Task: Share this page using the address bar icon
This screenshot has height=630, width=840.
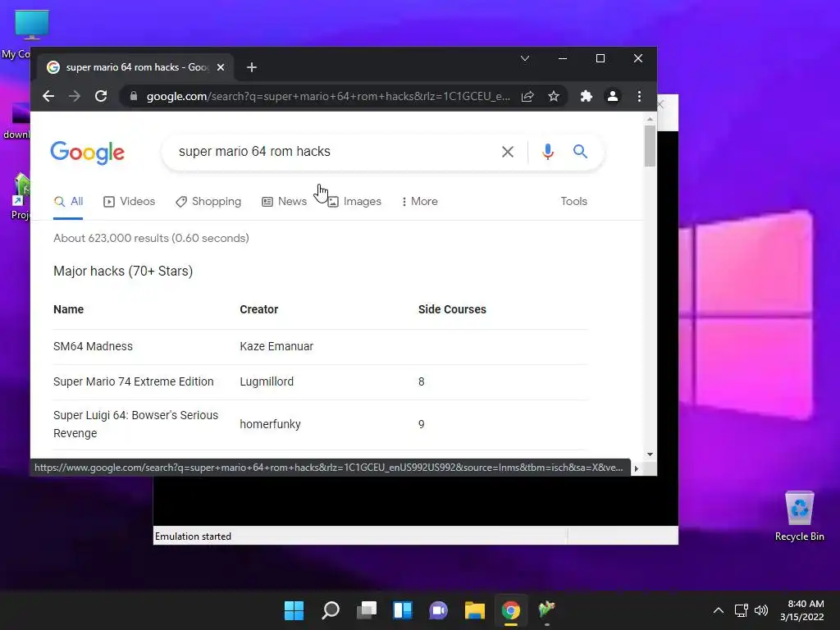Action: (527, 97)
